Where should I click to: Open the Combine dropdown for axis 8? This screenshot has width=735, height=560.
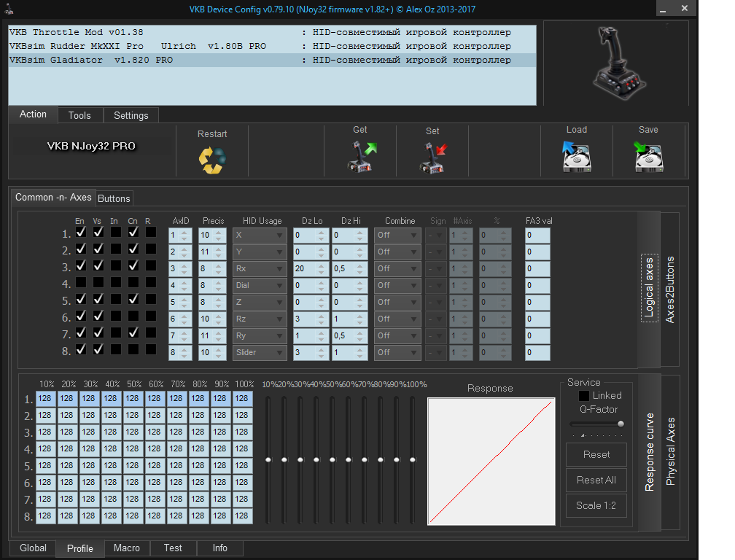click(x=397, y=352)
